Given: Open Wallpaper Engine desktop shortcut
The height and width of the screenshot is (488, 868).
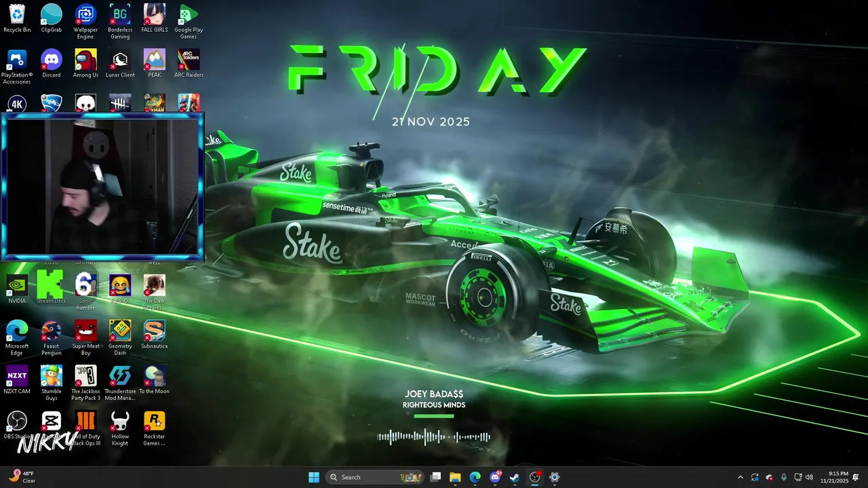Looking at the screenshot, I should coord(85,22).
